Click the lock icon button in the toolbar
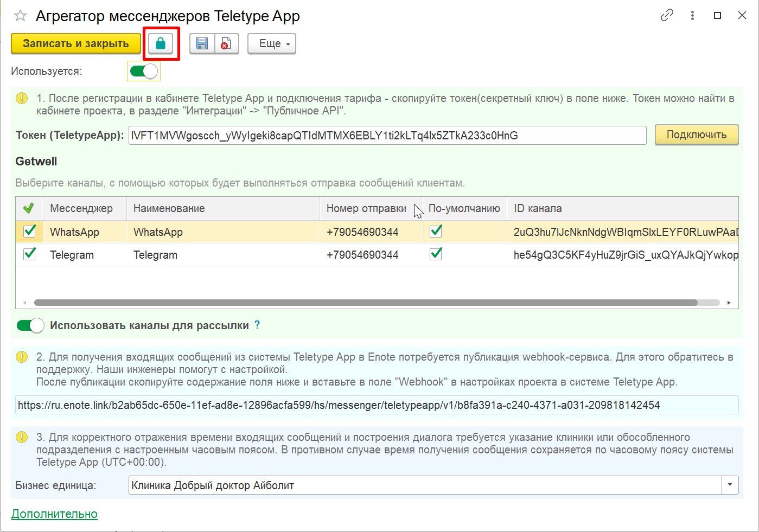The image size is (759, 532). click(x=161, y=43)
